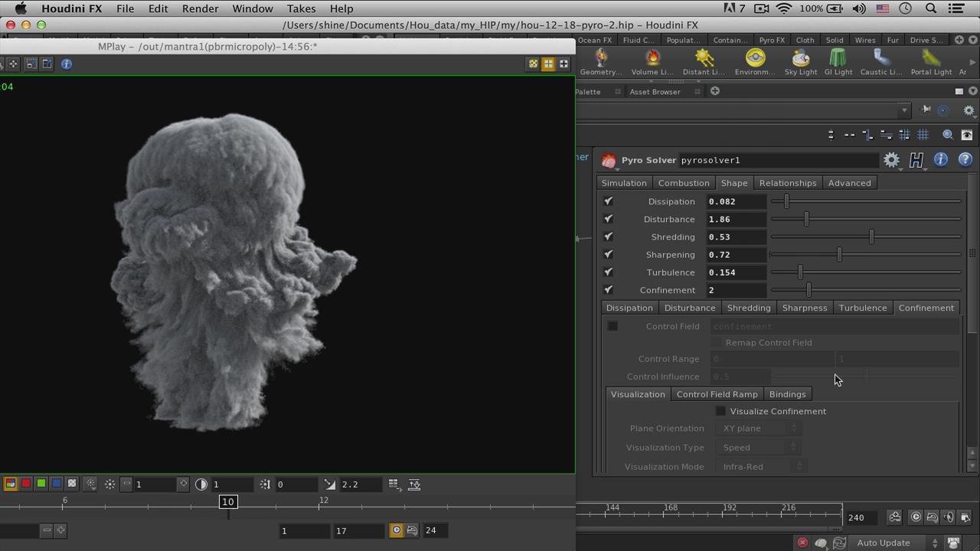Image resolution: width=980 pixels, height=551 pixels.
Task: Toggle the Confinement checkbox
Action: click(x=609, y=290)
